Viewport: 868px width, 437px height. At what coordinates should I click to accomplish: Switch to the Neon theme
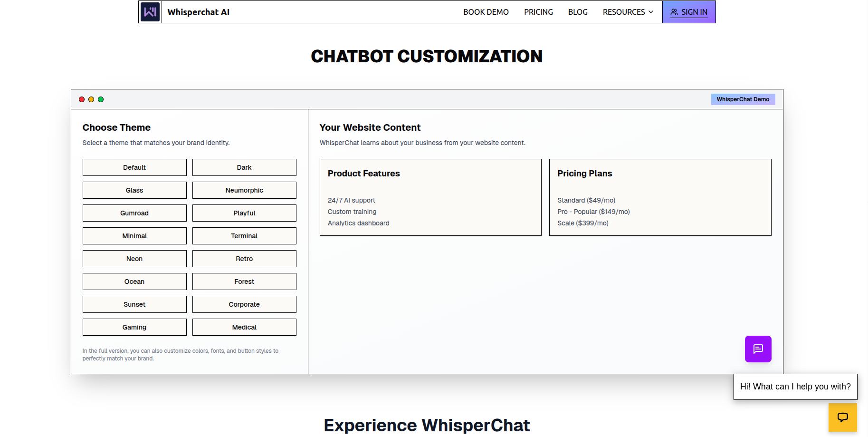coord(134,259)
